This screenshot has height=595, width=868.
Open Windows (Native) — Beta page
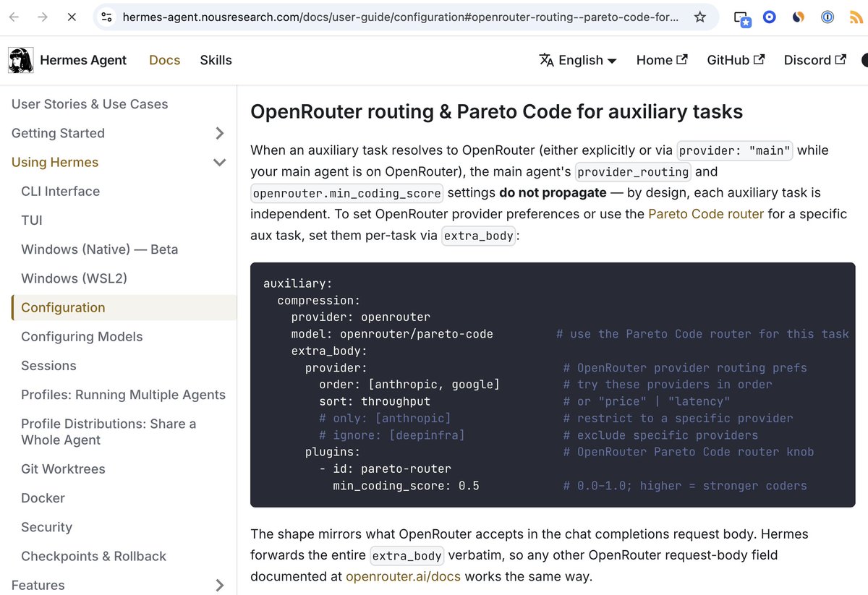[100, 249]
